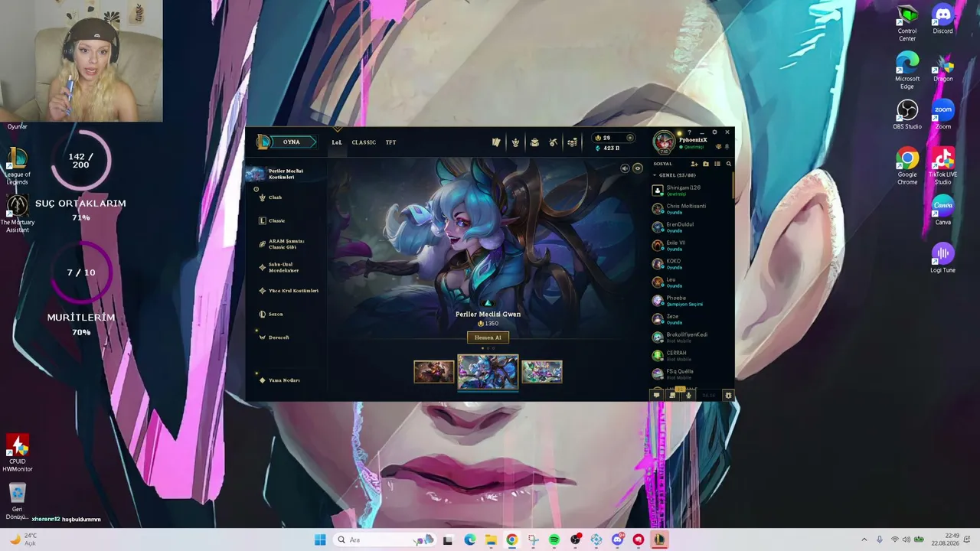Open Windows Start menu

pyautogui.click(x=320, y=540)
